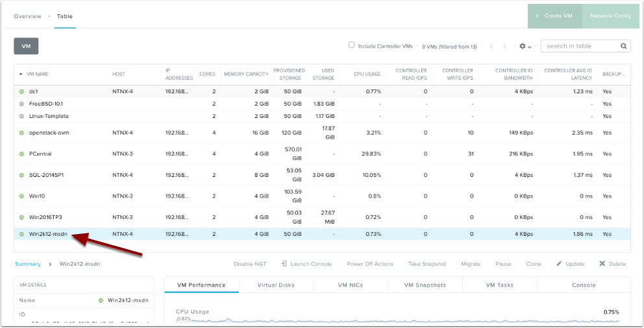Click Take Snapshot action
This screenshot has height=328, width=644.
(427, 264)
